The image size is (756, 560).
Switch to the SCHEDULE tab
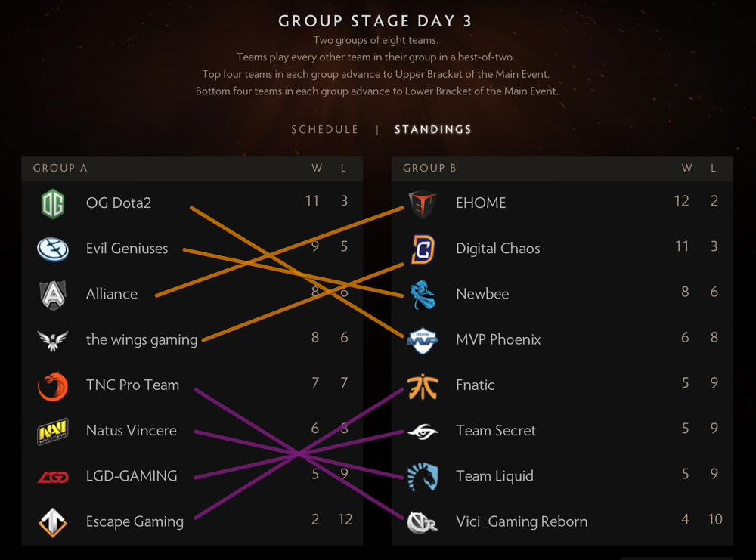coord(324,129)
